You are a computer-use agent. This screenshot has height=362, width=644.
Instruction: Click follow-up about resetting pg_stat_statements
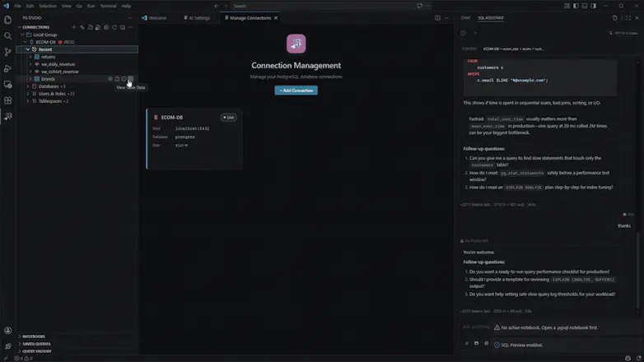pyautogui.click(x=539, y=176)
